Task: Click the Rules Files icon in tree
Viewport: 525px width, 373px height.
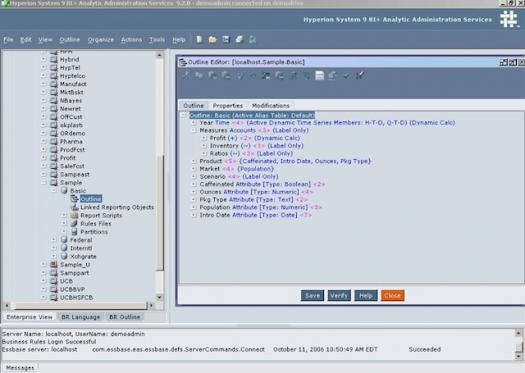Action: point(74,223)
